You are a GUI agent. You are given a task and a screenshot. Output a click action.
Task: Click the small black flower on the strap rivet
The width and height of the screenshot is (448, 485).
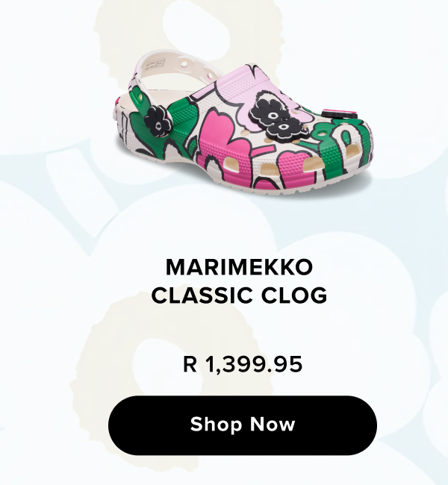click(158, 120)
